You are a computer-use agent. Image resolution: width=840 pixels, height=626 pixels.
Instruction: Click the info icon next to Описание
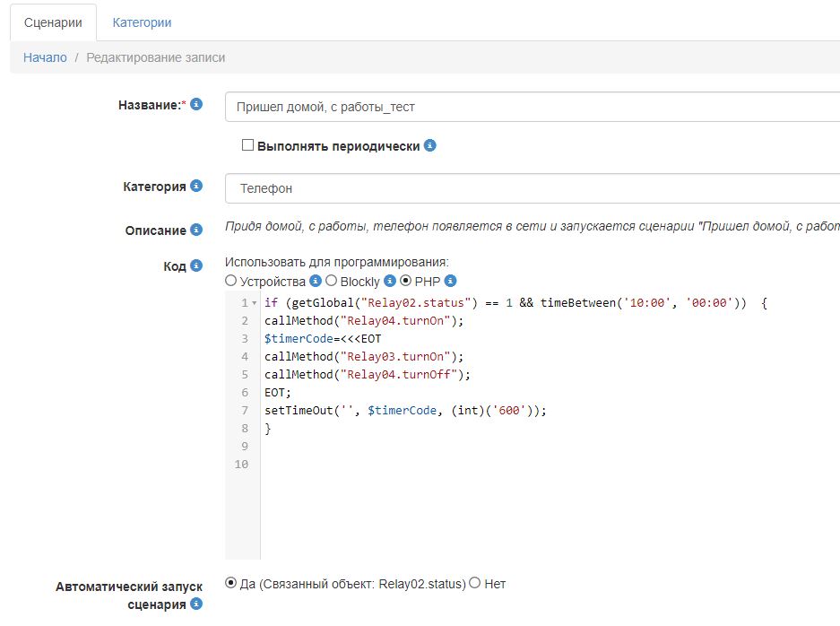point(196,230)
